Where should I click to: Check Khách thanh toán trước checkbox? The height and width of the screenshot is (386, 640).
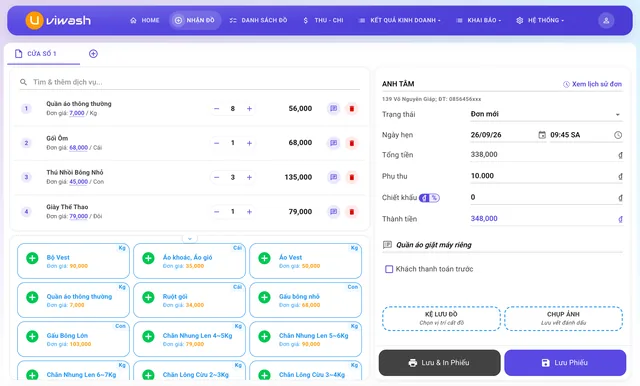(389, 269)
